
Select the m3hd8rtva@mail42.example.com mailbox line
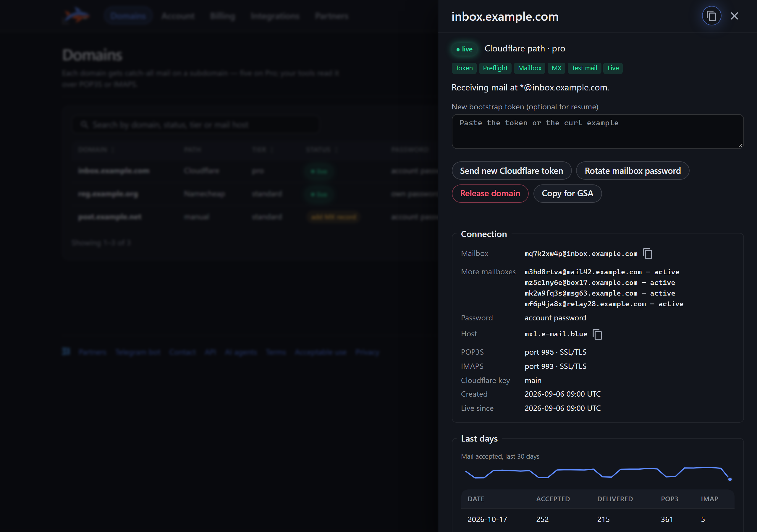602,272
